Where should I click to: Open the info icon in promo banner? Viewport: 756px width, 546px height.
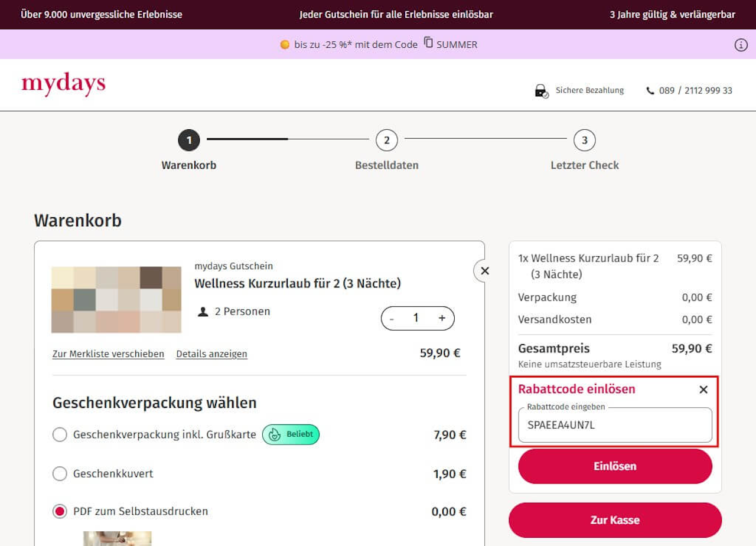click(741, 45)
